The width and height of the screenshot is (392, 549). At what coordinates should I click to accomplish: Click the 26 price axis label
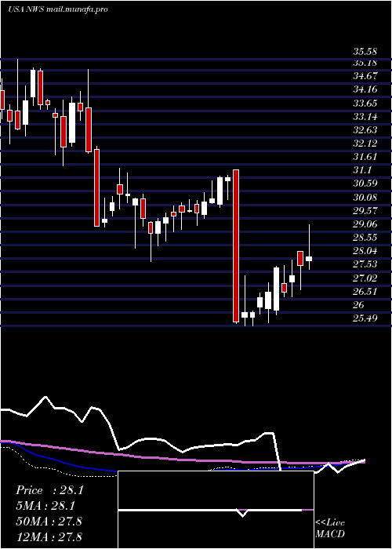click(358, 305)
